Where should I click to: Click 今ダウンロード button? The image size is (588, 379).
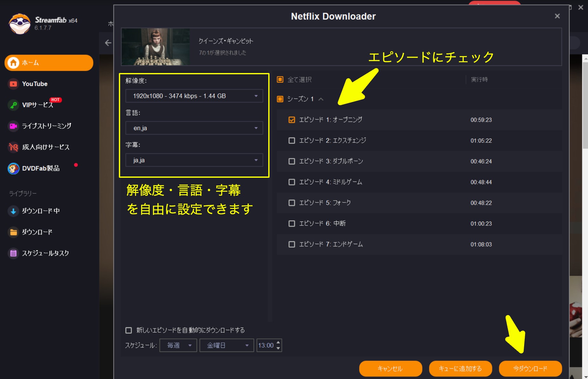click(x=530, y=369)
